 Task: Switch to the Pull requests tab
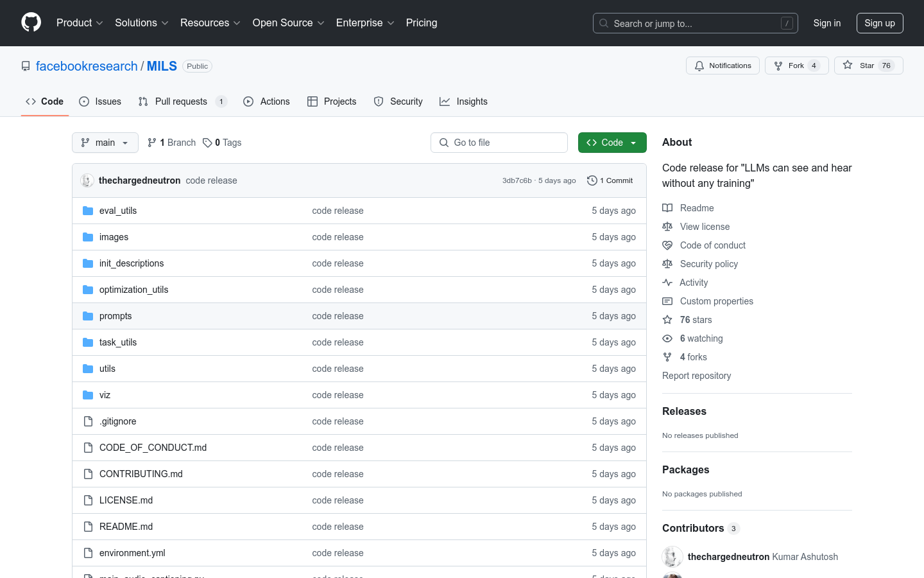(x=182, y=101)
